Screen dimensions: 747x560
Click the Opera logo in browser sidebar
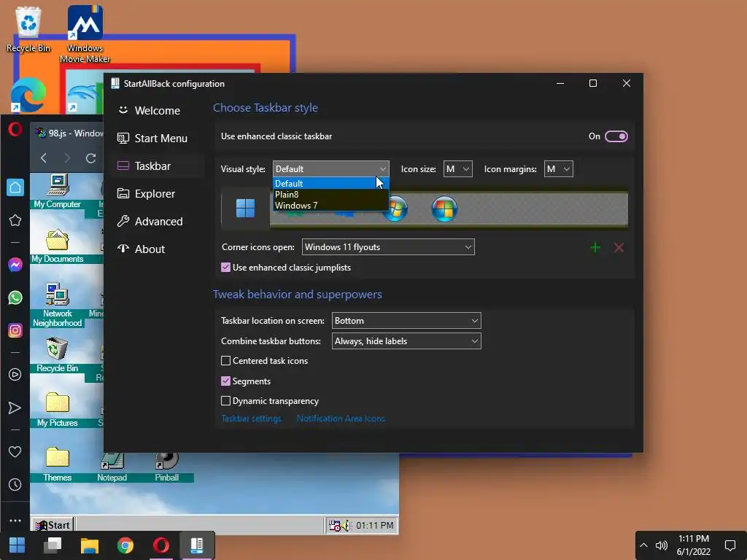[15, 129]
